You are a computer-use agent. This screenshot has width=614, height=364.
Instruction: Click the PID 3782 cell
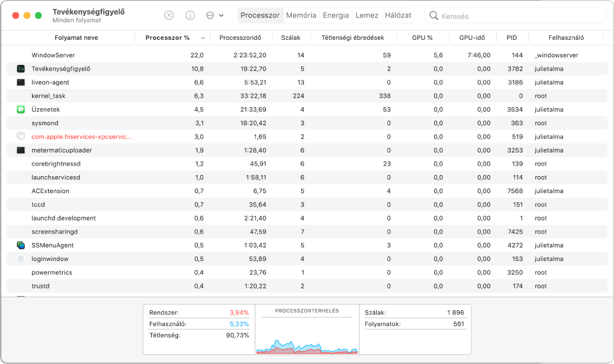tap(515, 69)
